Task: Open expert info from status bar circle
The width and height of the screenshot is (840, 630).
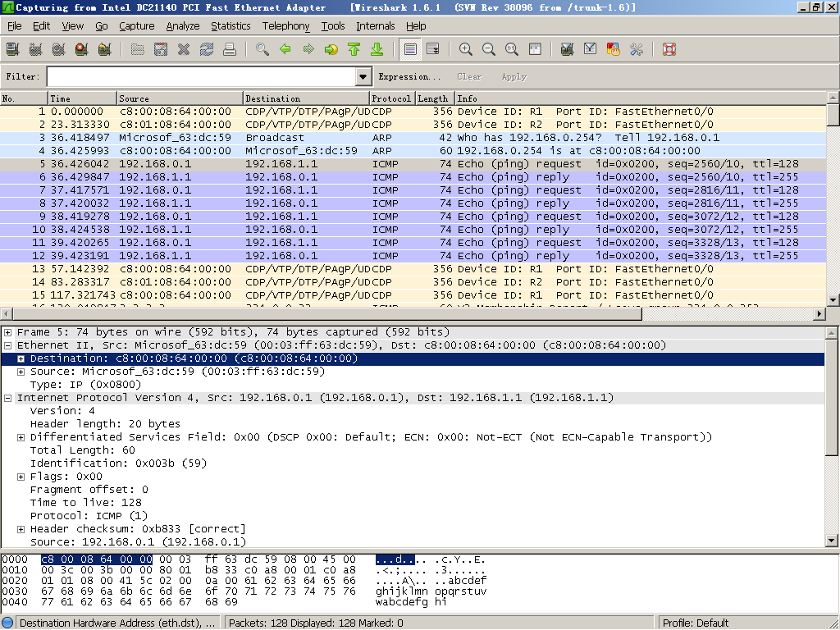Action: (7, 623)
